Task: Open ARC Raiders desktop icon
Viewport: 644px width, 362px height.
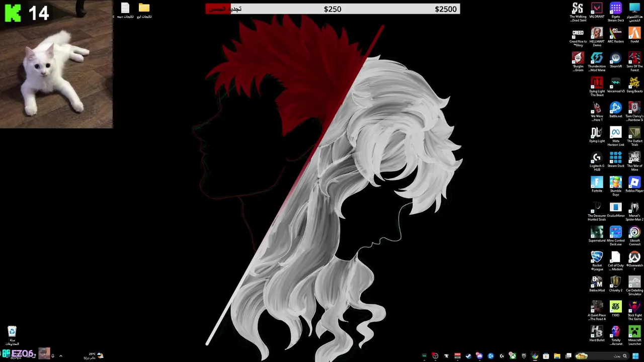Action: click(x=616, y=36)
